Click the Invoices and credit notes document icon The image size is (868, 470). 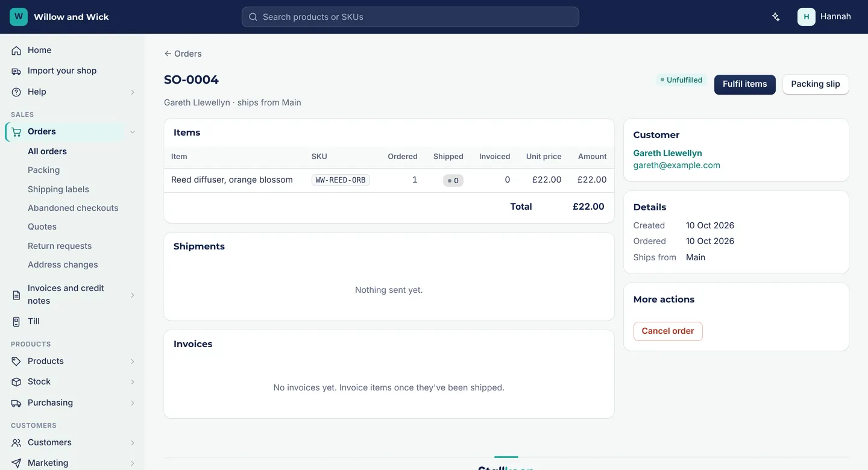click(x=16, y=295)
